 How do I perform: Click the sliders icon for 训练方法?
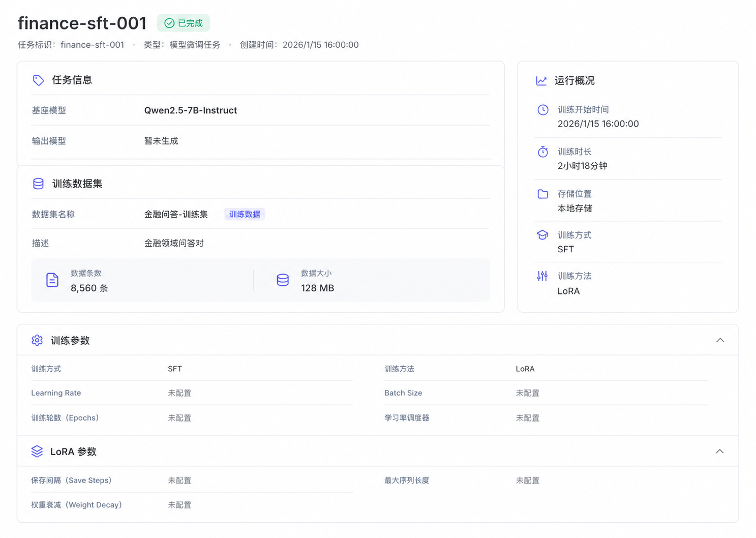pyautogui.click(x=542, y=276)
